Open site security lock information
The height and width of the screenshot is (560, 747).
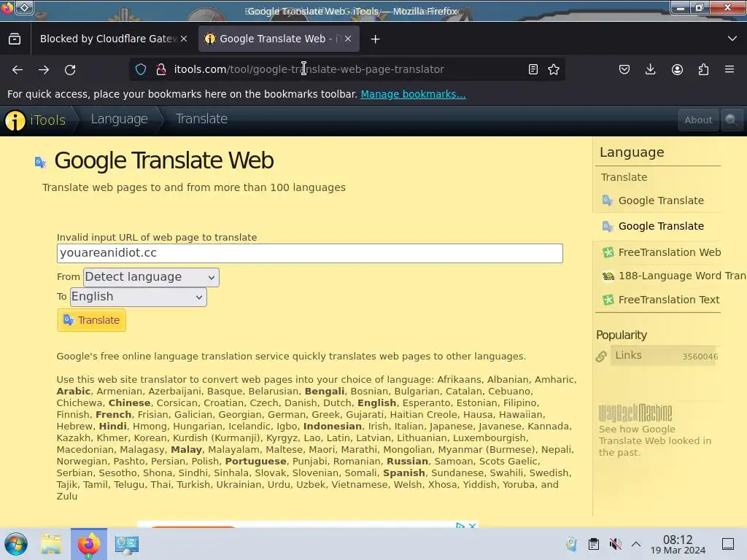coord(161,69)
